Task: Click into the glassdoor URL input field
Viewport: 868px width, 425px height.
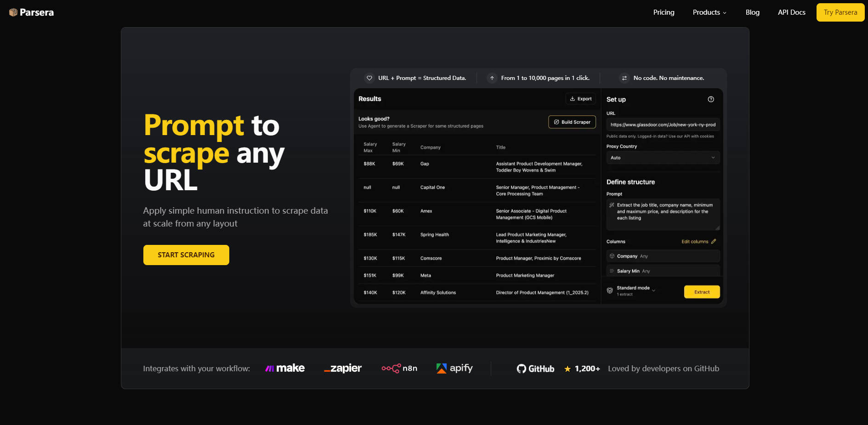Action: click(663, 125)
